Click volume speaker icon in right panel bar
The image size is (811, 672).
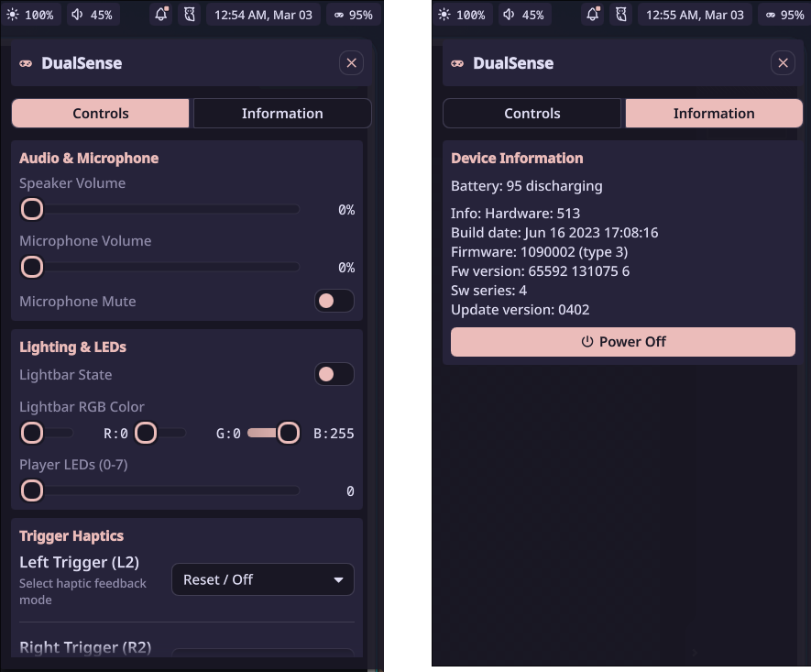(509, 15)
